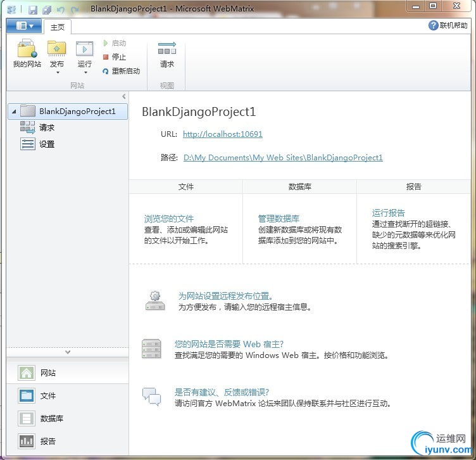Switch to the 主页 ribbon tab

tap(58, 27)
